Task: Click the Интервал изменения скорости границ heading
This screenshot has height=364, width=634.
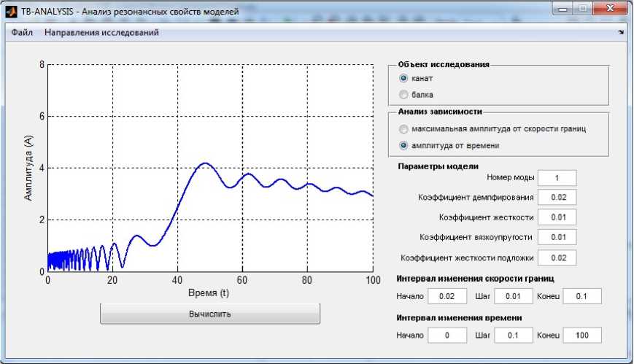Action: 475,279
